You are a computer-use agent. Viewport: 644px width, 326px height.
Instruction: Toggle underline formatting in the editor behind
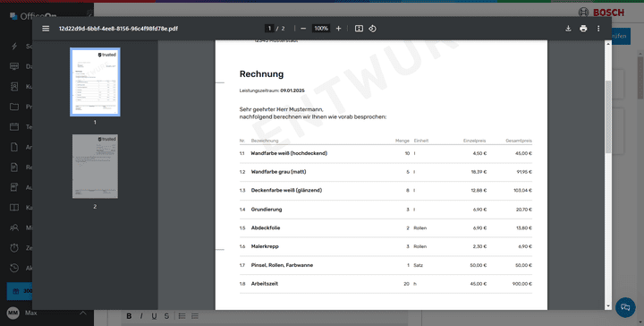tap(154, 316)
